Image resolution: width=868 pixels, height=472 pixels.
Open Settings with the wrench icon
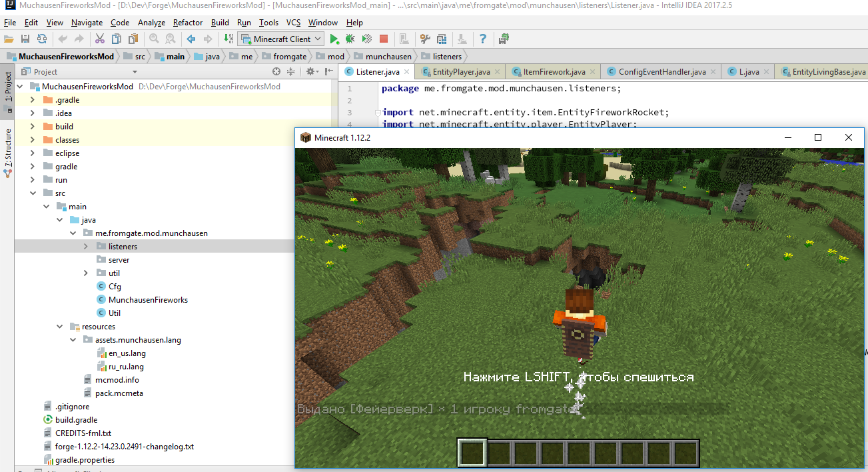pos(424,39)
